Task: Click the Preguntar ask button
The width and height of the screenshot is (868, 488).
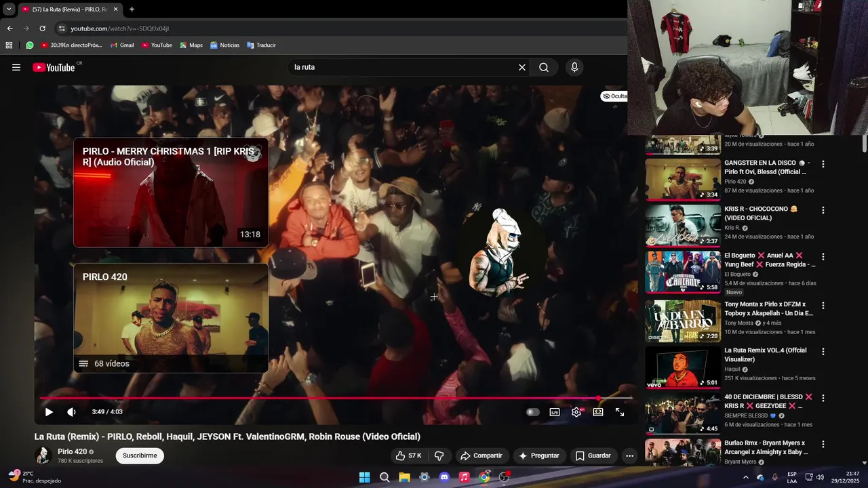Action: tap(539, 455)
